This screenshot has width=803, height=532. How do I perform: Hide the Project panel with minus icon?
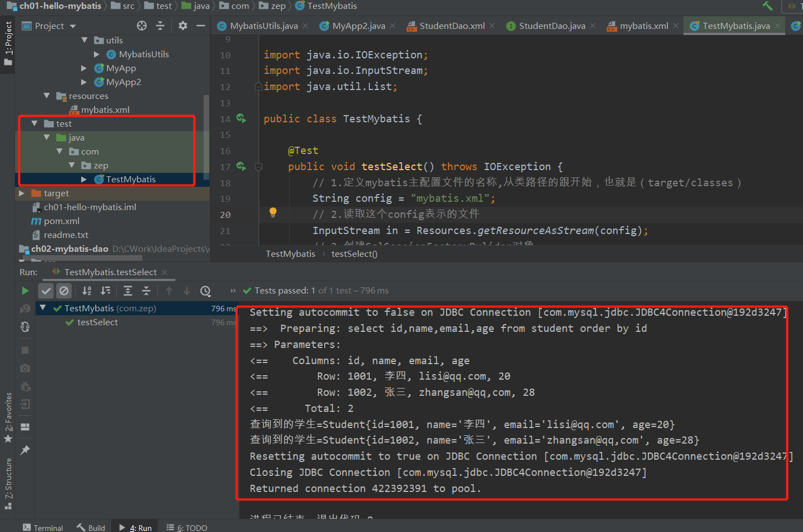coord(201,26)
